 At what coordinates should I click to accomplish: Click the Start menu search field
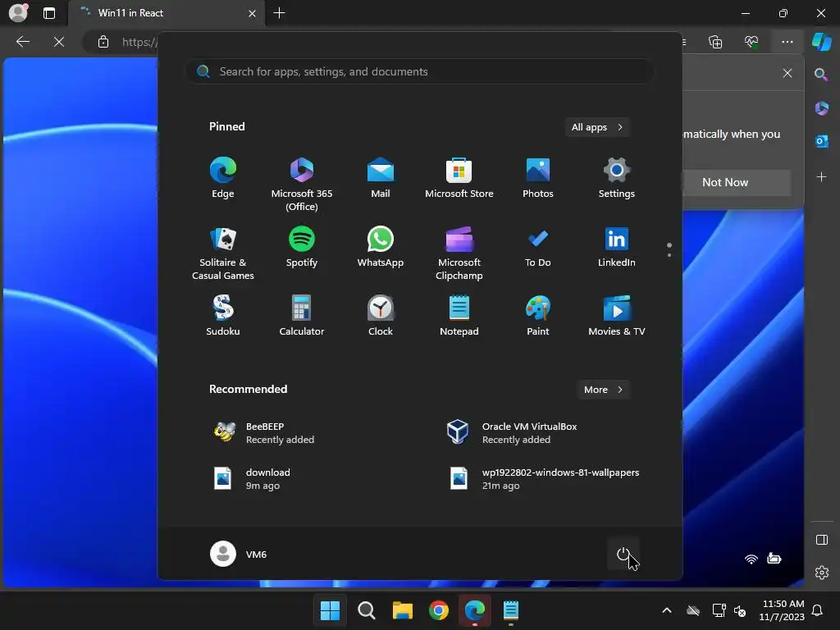click(419, 71)
